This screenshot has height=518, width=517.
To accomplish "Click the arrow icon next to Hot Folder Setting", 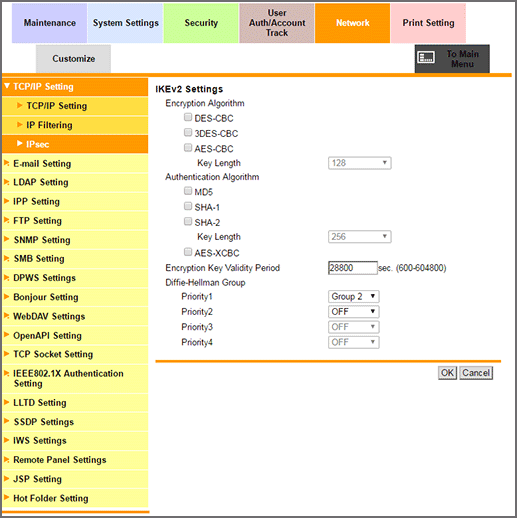I will pos(6,497).
